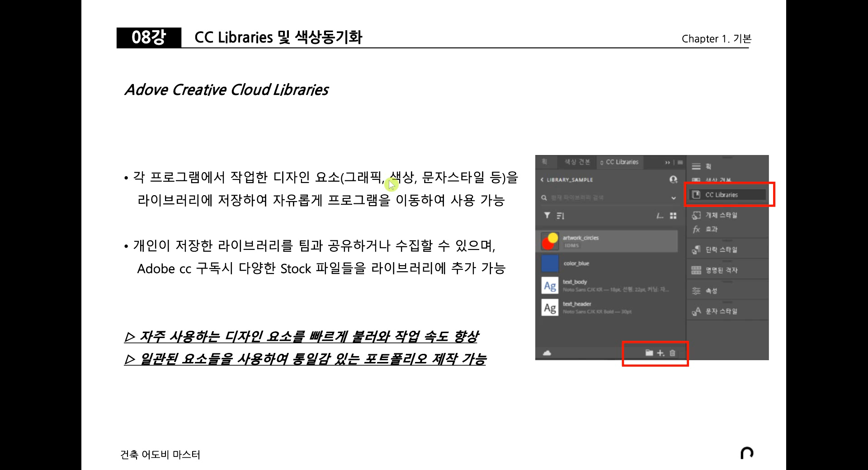Viewport: 868px width, 470px height.
Task: Open the CC Libraries panel flyout menu
Action: (x=680, y=163)
